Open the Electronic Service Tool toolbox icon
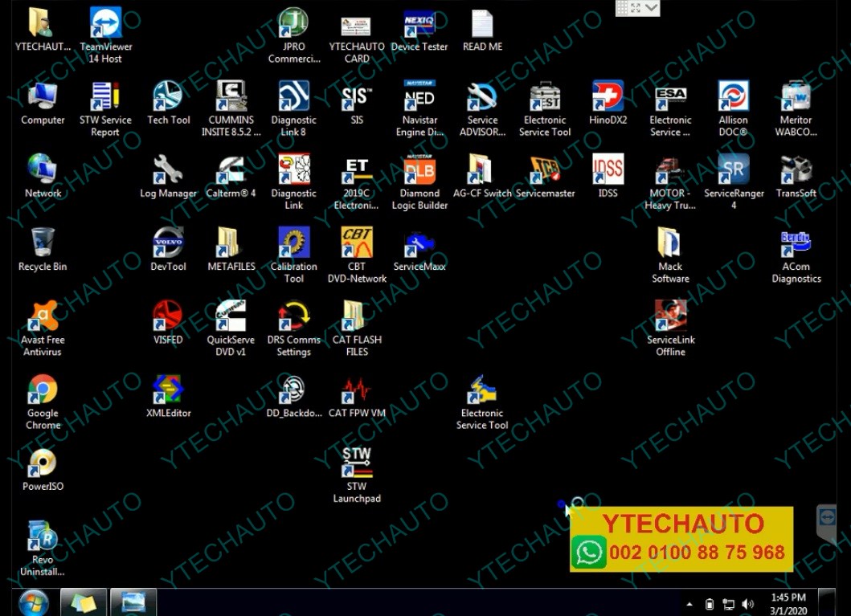This screenshot has height=616, width=851. pyautogui.click(x=545, y=108)
